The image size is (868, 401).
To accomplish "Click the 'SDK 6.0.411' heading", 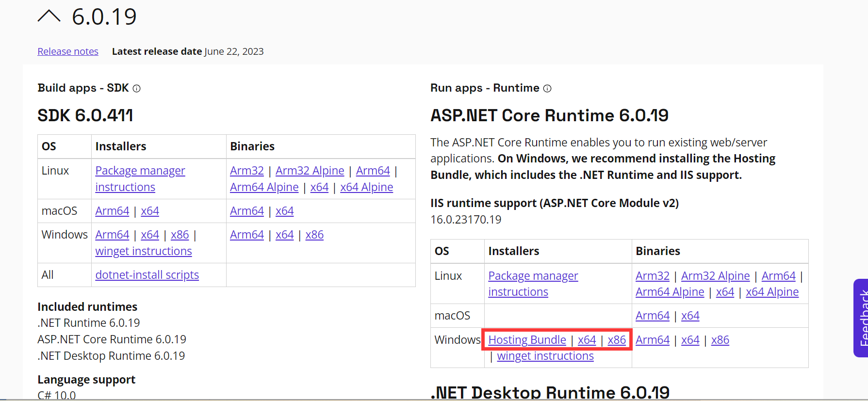I will (85, 115).
